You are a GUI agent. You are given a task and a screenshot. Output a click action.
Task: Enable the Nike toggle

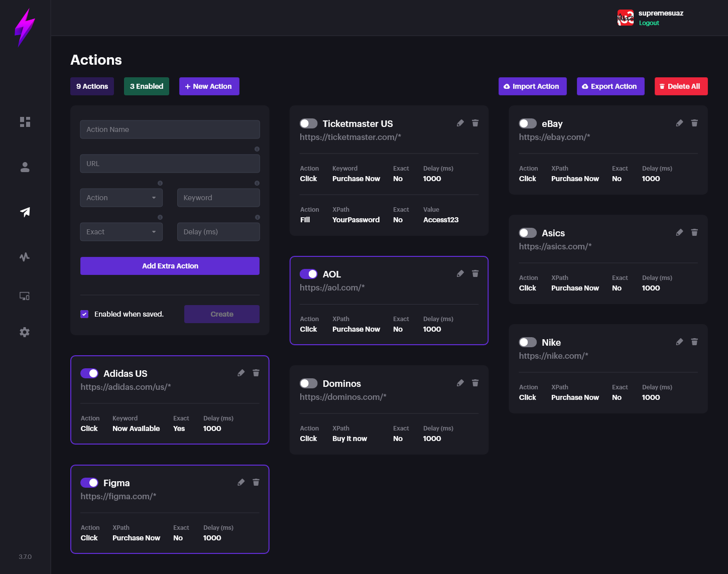528,342
